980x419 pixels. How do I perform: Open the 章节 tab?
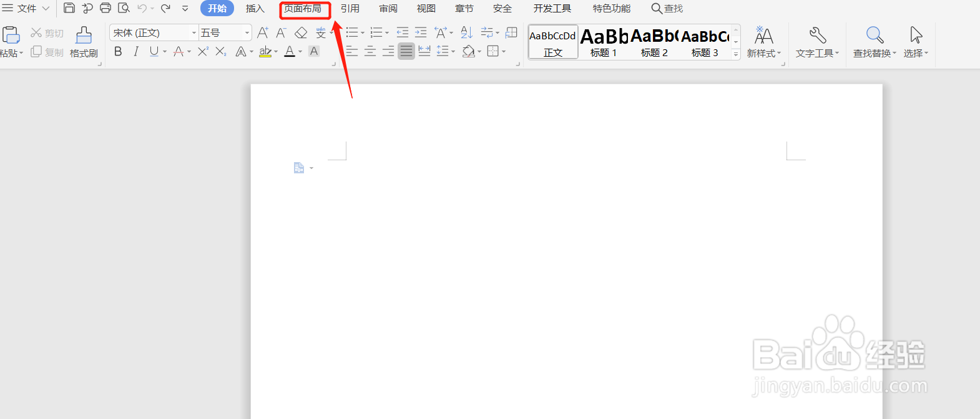click(464, 8)
